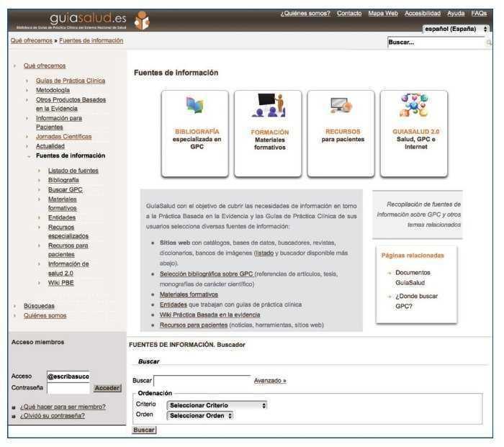This screenshot has width=504, height=447.
Task: Collapse the Fuentes de información tree item
Action: pyautogui.click(x=28, y=155)
